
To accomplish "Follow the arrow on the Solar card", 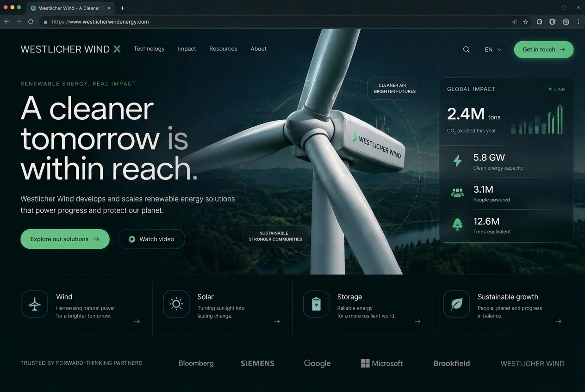I will click(x=277, y=321).
